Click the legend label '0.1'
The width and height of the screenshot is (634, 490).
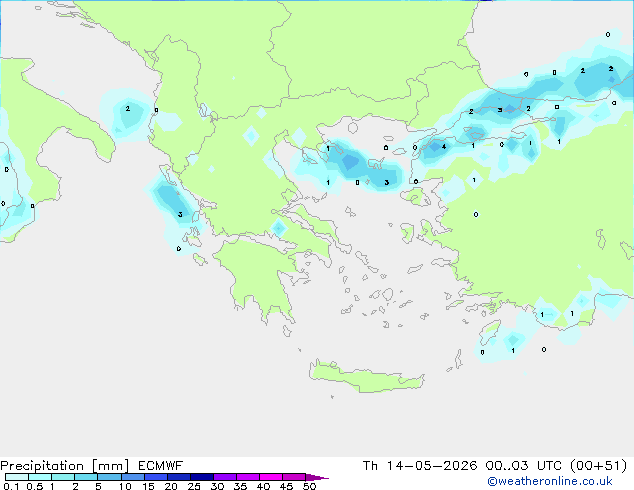click(11, 486)
